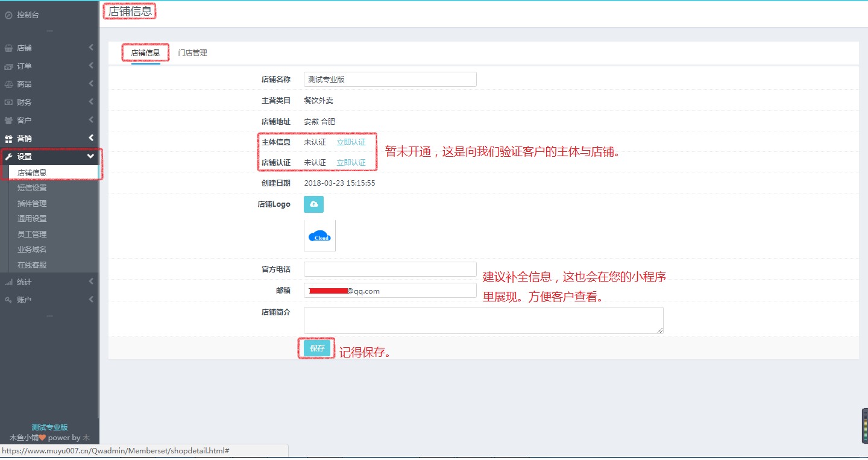Click inside the 店铺简介 text area
The width and height of the screenshot is (868, 460).
point(483,320)
